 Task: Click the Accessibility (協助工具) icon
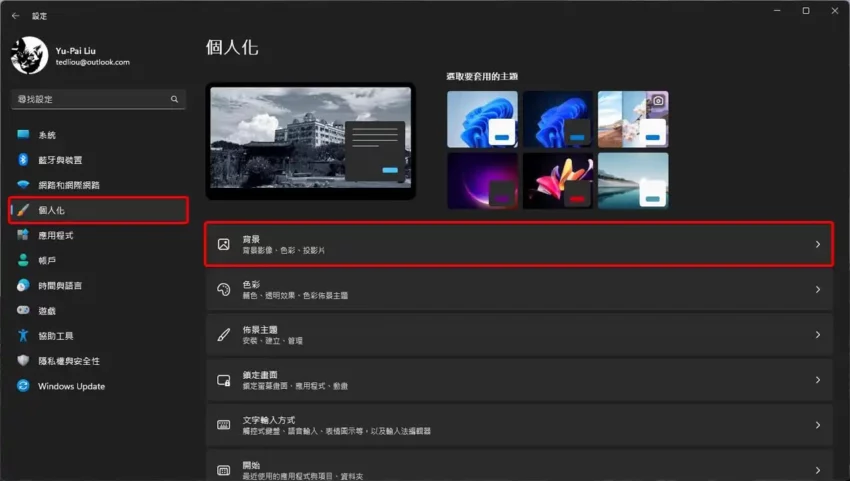pos(23,336)
